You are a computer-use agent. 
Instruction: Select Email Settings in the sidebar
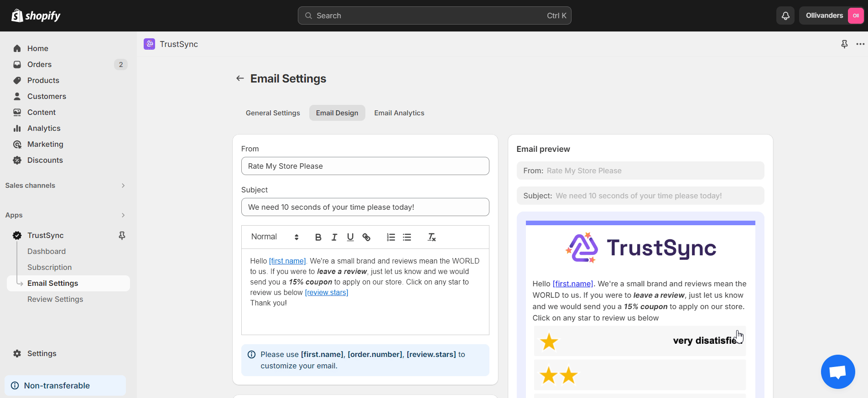[68, 283]
